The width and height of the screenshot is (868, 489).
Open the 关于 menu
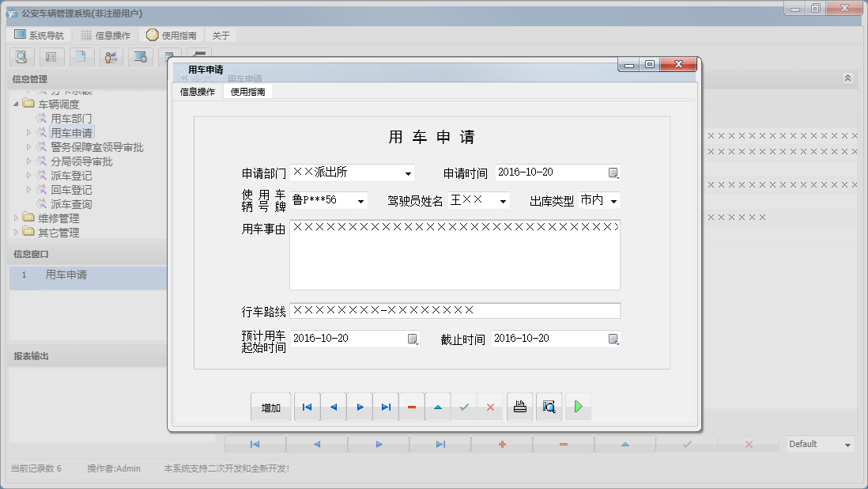pos(221,36)
